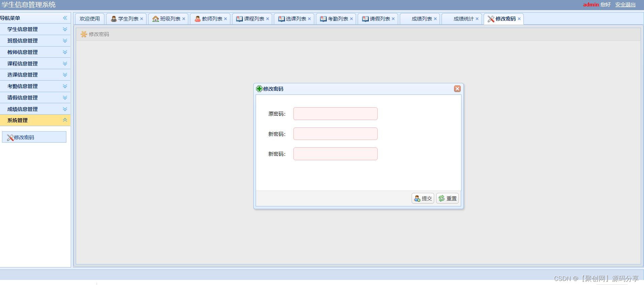644x285 pixels.
Task: Close the 请假列表 tab
Action: pyautogui.click(x=393, y=19)
